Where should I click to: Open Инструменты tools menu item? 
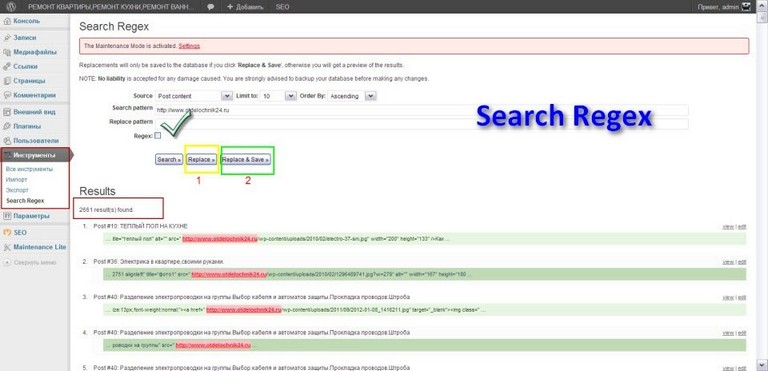pyautogui.click(x=35, y=155)
